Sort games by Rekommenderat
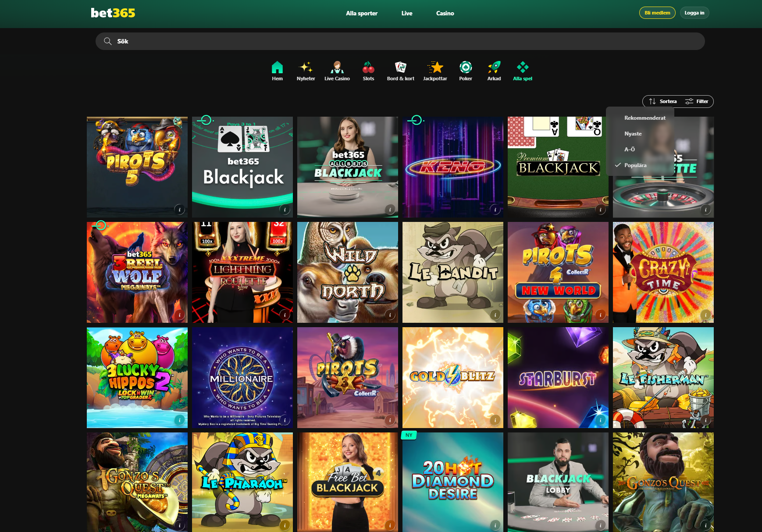Viewport: 762px width, 532px height. point(644,118)
